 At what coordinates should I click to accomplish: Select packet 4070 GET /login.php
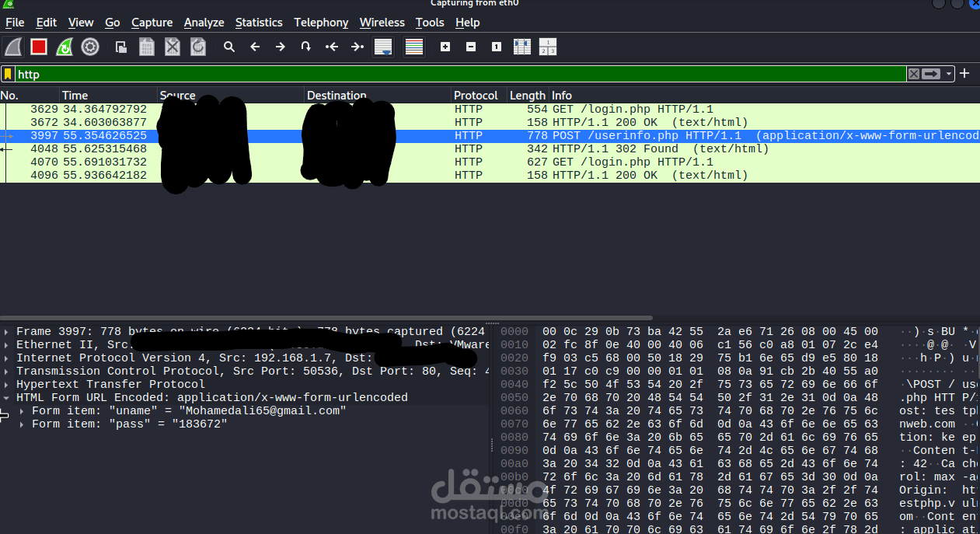pyautogui.click(x=490, y=162)
